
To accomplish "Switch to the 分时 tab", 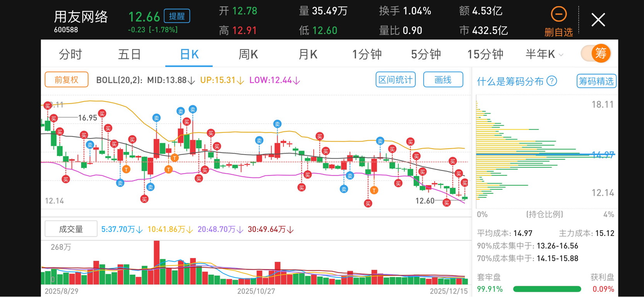I will coord(70,54).
